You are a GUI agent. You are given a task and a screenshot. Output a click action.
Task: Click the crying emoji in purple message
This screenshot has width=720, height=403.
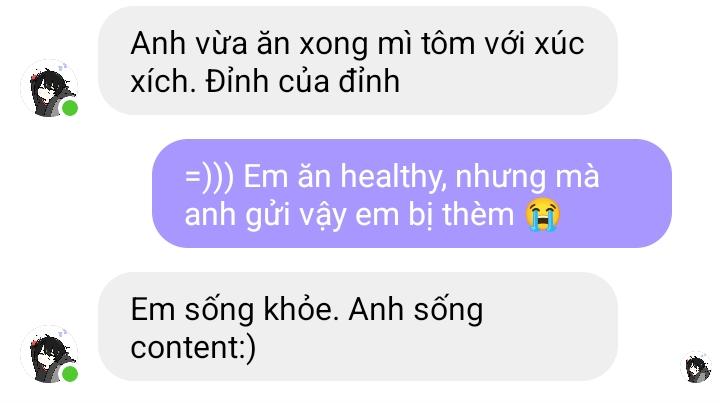pyautogui.click(x=543, y=214)
